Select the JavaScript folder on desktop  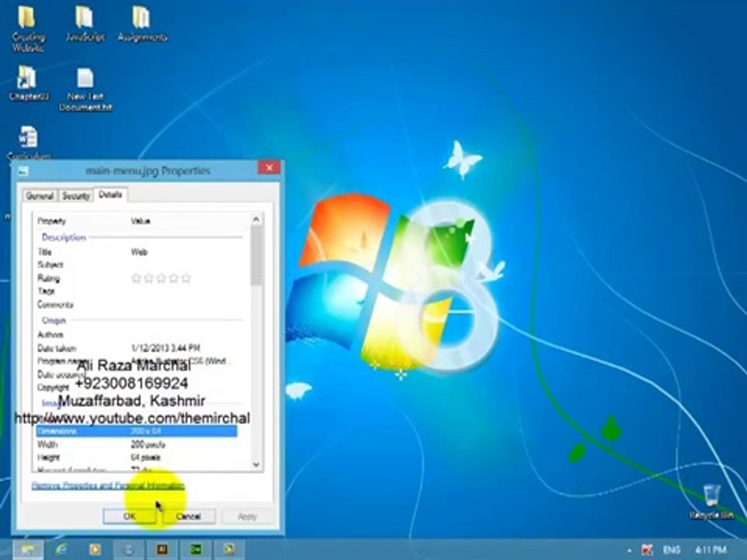85,24
